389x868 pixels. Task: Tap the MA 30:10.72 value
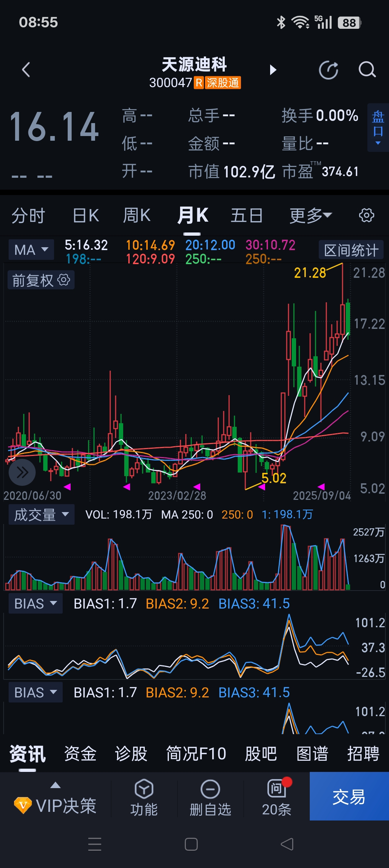270,245
